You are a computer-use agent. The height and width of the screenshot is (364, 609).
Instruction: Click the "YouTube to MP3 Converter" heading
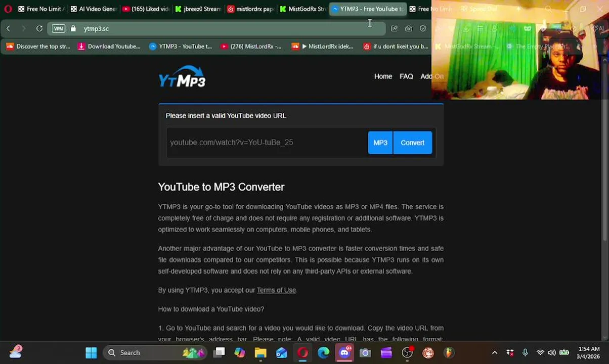point(221,187)
